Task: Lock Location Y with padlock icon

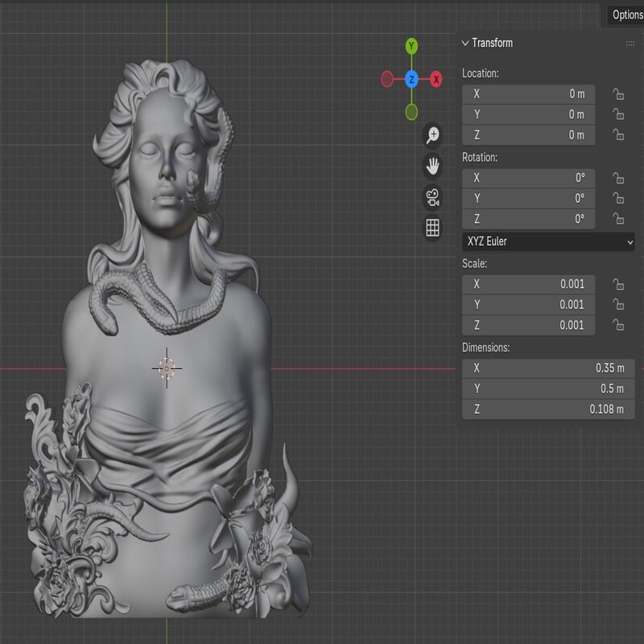Action: pos(618,114)
